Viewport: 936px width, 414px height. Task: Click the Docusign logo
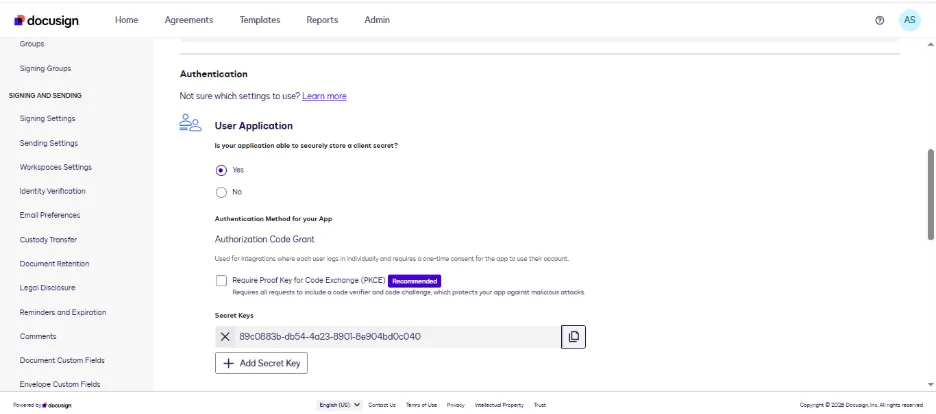(x=46, y=20)
